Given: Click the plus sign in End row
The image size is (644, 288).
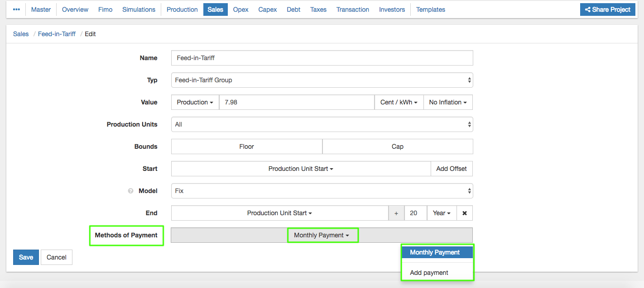Looking at the screenshot, I should pos(396,213).
